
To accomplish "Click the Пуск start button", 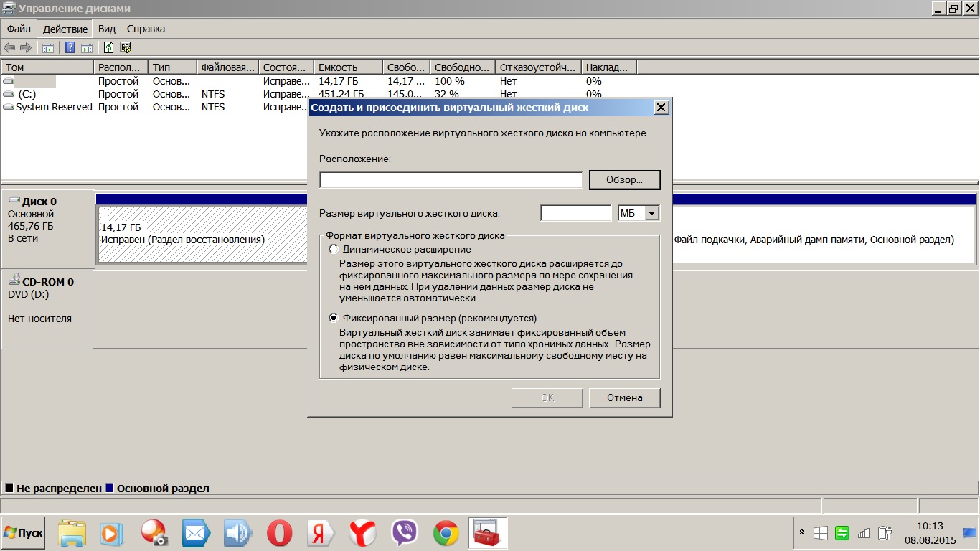I will click(23, 533).
